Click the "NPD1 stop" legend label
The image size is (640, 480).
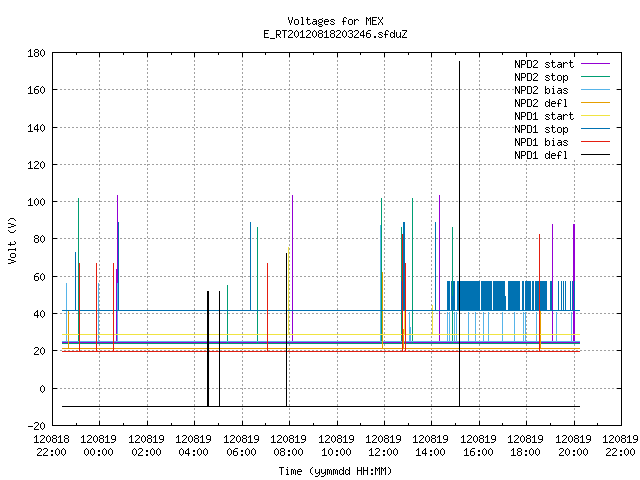pos(541,129)
